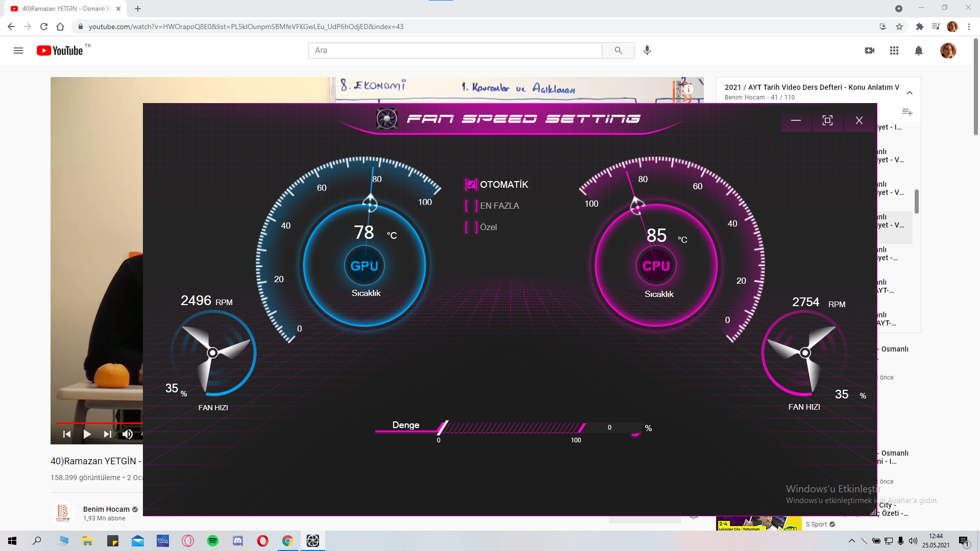The height and width of the screenshot is (551, 980).
Task: Play the YouTube video
Action: [87, 434]
